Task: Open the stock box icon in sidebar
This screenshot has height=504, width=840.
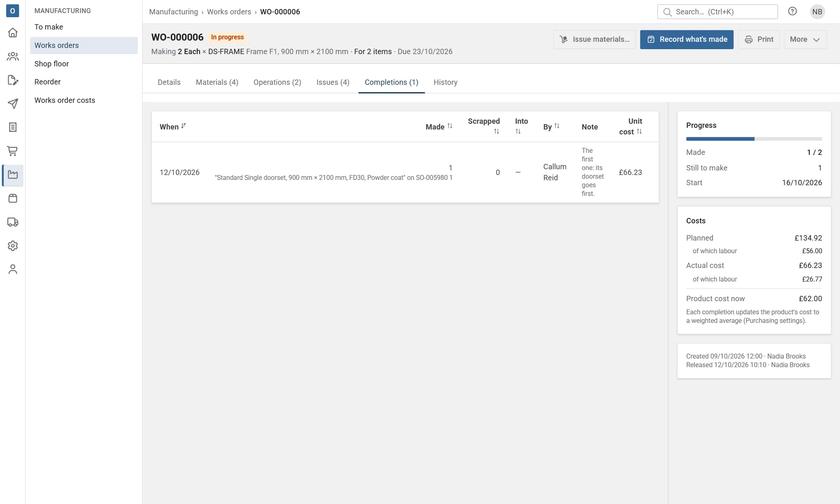Action: click(x=13, y=199)
